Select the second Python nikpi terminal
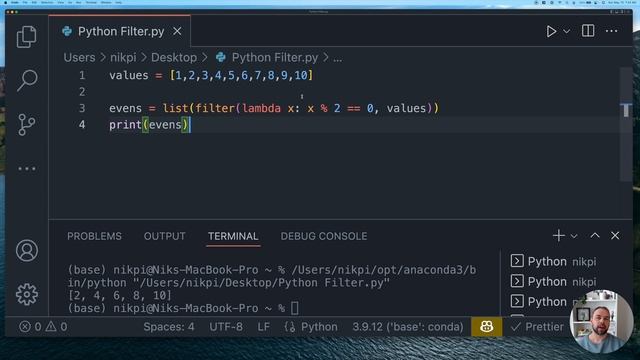 coord(553,282)
